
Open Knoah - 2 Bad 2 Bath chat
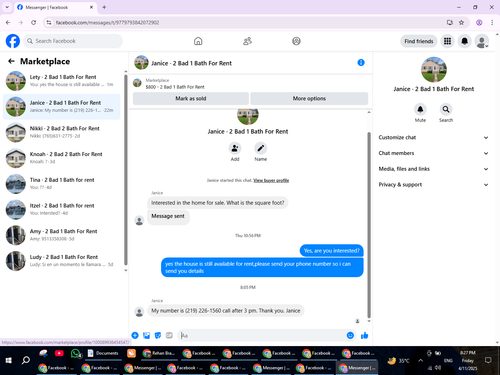[62, 158]
